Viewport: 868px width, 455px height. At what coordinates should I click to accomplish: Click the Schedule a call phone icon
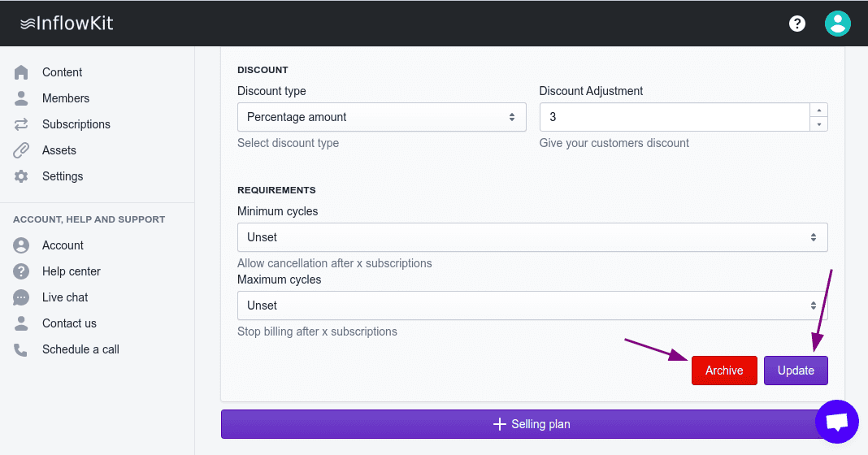[22, 349]
